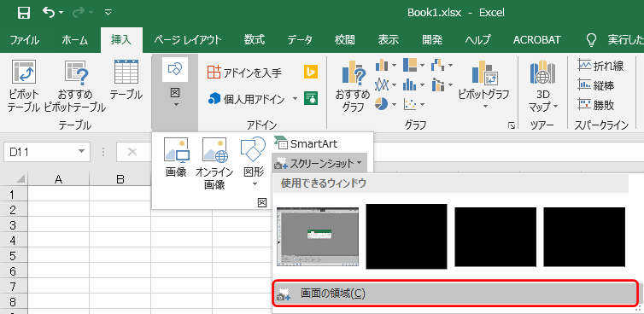Insert a ピボットテーブル

point(24,86)
